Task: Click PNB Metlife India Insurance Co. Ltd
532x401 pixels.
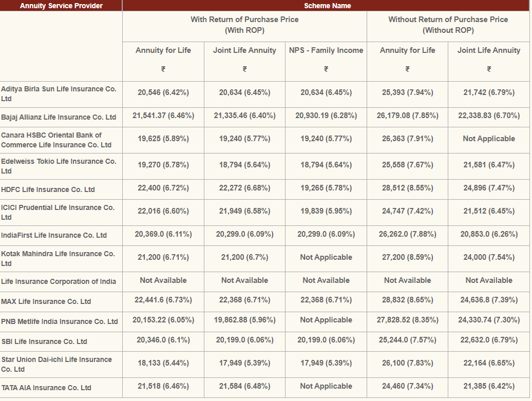Action: 60,321
